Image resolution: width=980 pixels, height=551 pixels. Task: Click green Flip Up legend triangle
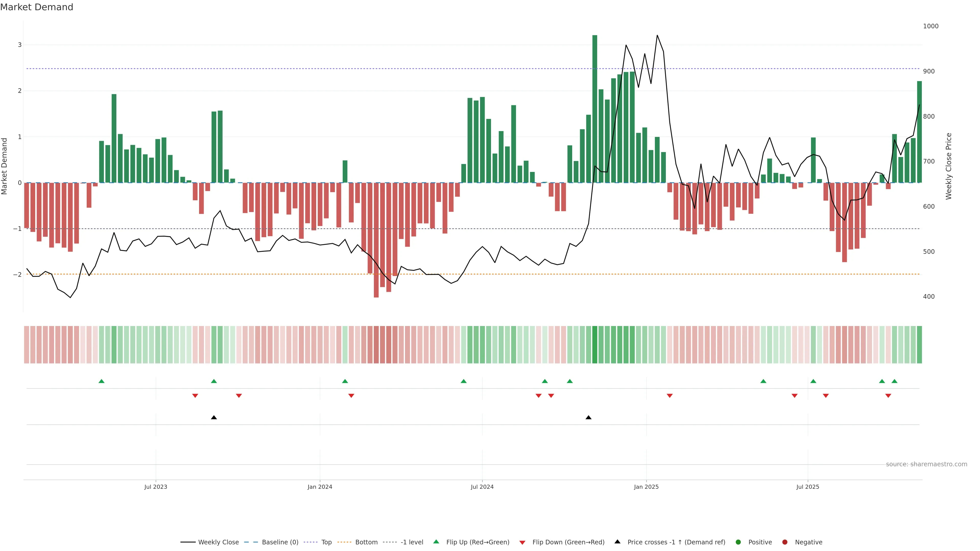tap(436, 542)
